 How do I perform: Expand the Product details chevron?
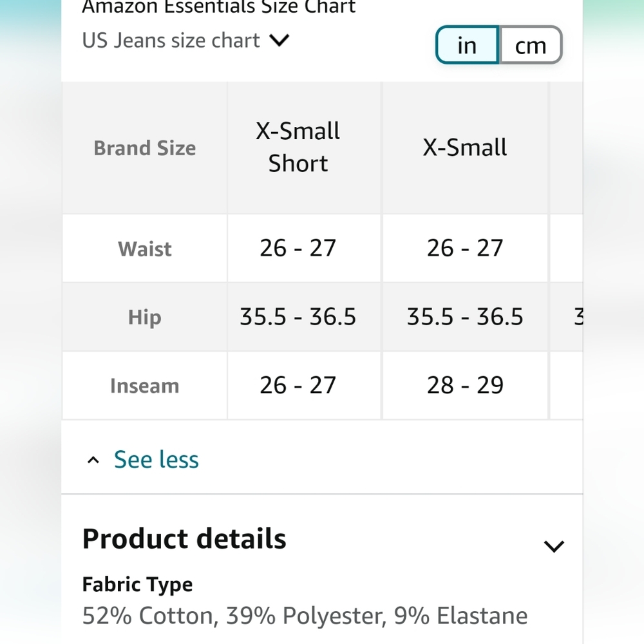[x=553, y=546]
